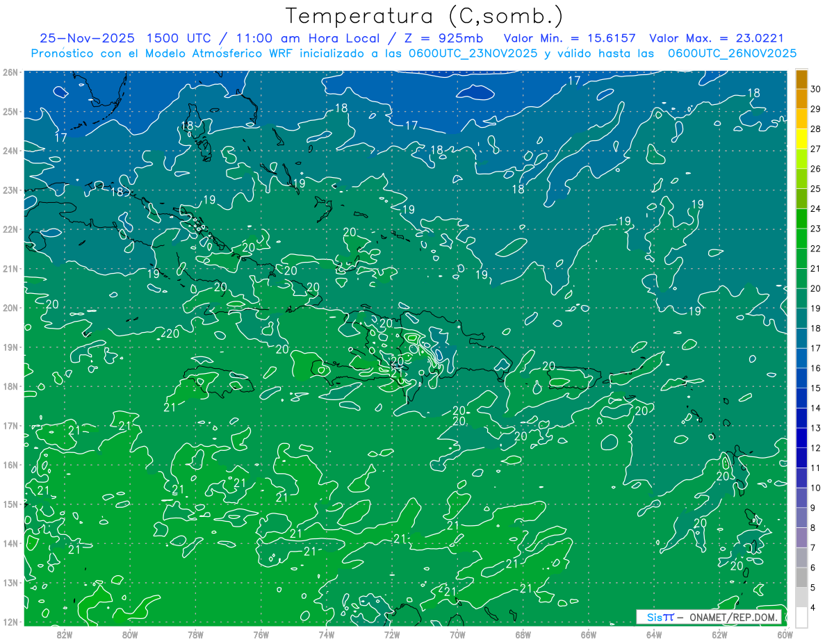Click the 74W longitude axis label

pos(327,634)
